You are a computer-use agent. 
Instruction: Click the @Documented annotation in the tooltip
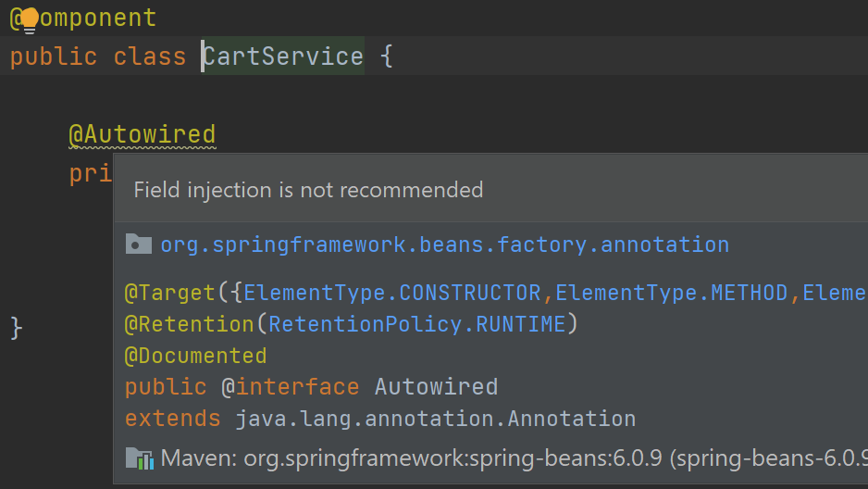(195, 356)
